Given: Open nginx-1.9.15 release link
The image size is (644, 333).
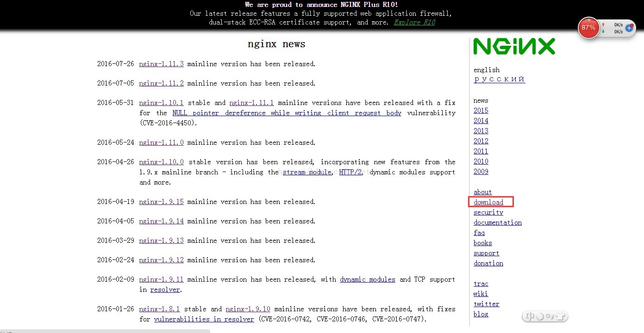Looking at the screenshot, I should pos(161,202).
